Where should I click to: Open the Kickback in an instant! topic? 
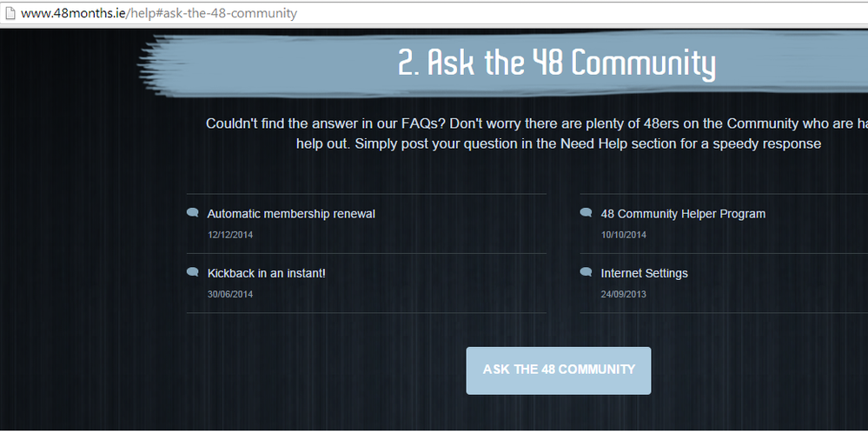(266, 273)
